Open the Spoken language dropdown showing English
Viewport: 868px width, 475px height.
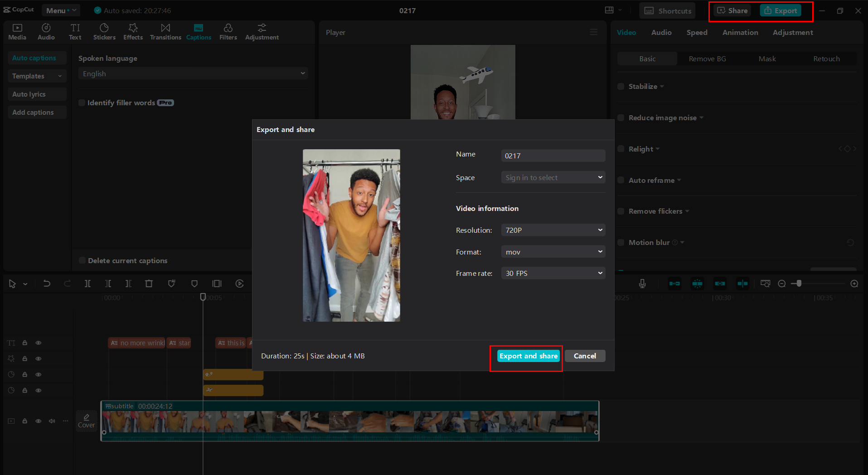point(193,73)
